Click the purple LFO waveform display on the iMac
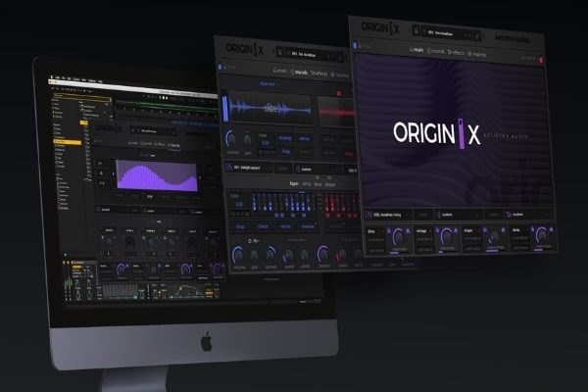The width and height of the screenshot is (588, 392). [x=157, y=176]
